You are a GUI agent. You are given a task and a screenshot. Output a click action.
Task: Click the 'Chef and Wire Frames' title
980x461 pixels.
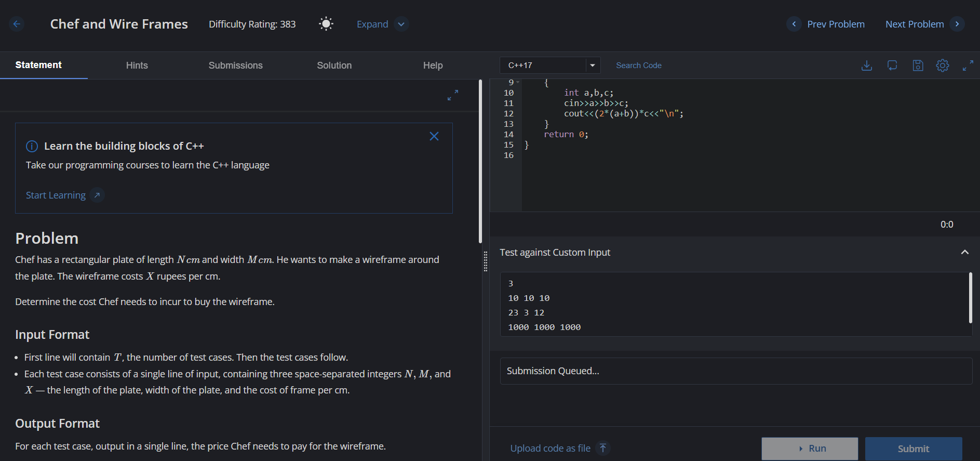click(x=119, y=24)
